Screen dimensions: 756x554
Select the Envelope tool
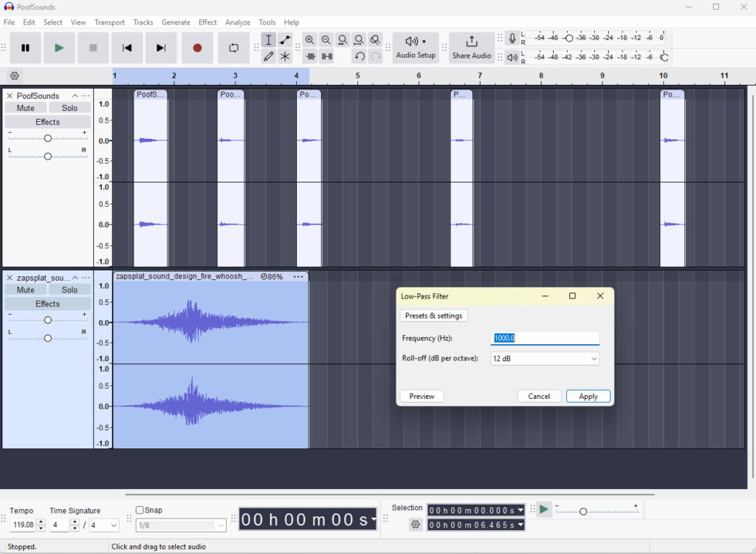pyautogui.click(x=285, y=40)
